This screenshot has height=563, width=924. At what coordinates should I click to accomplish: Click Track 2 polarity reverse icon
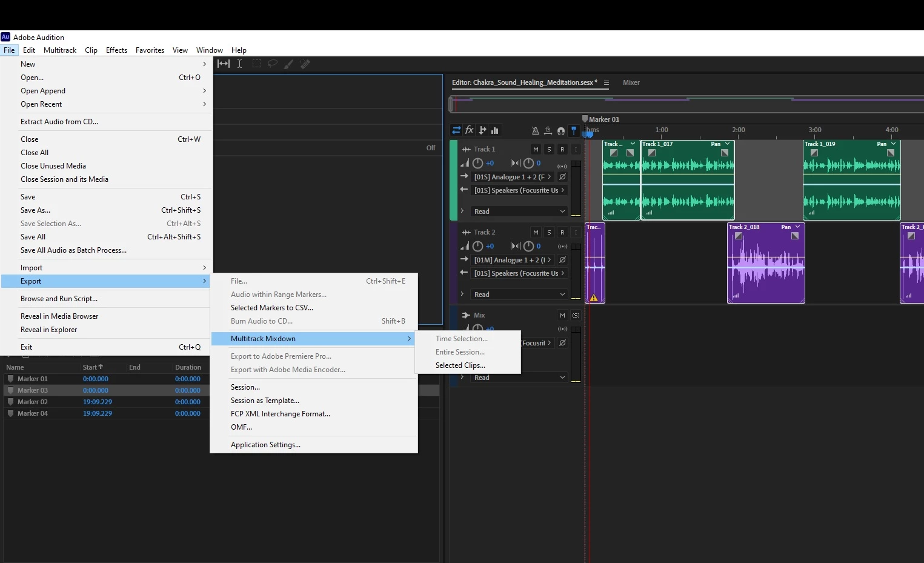coord(562,260)
